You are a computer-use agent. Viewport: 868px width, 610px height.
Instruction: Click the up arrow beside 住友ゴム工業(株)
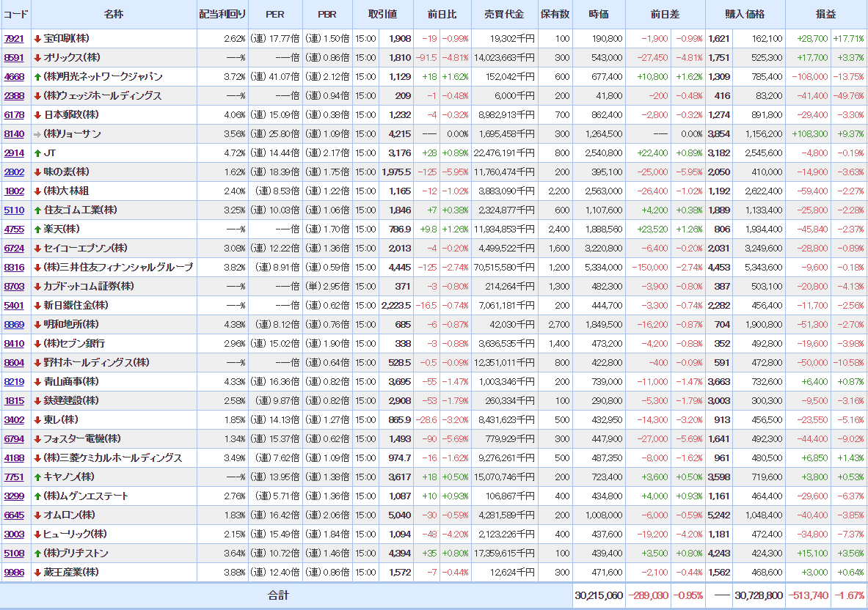(37, 210)
